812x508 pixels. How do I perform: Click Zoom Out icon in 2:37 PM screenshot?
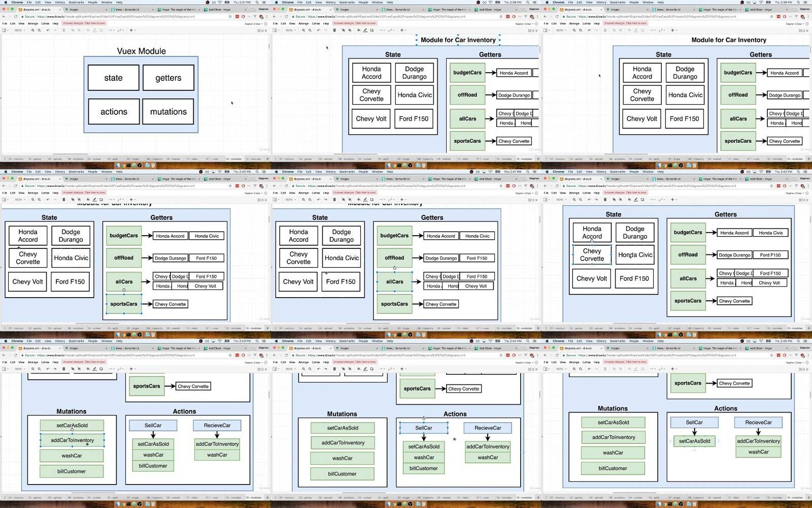pyautogui.click(x=39, y=30)
